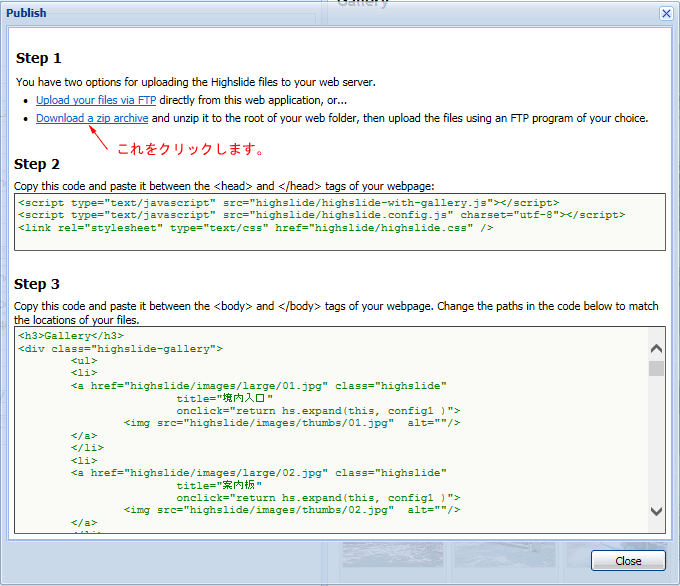Click the highslide.css link rel line

[256, 228]
